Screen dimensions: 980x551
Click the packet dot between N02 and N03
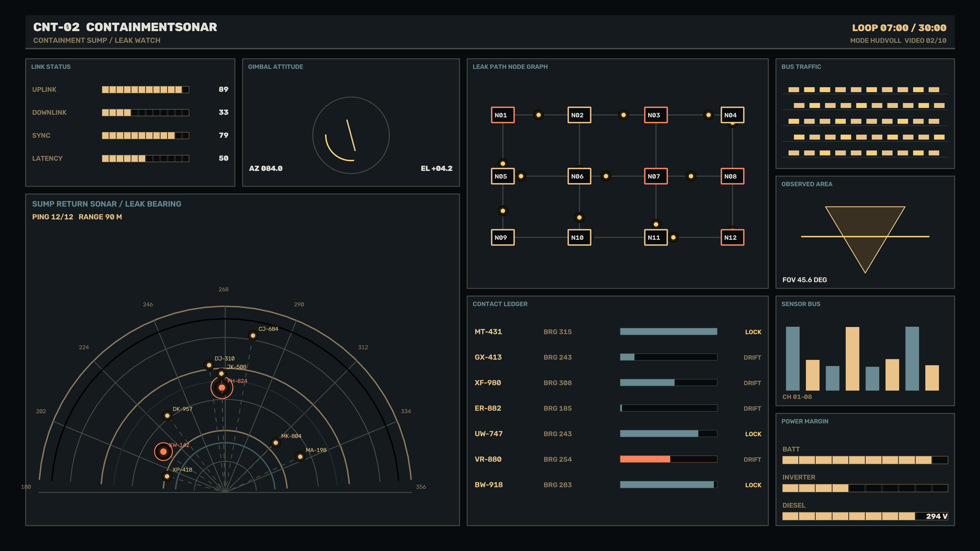(623, 115)
